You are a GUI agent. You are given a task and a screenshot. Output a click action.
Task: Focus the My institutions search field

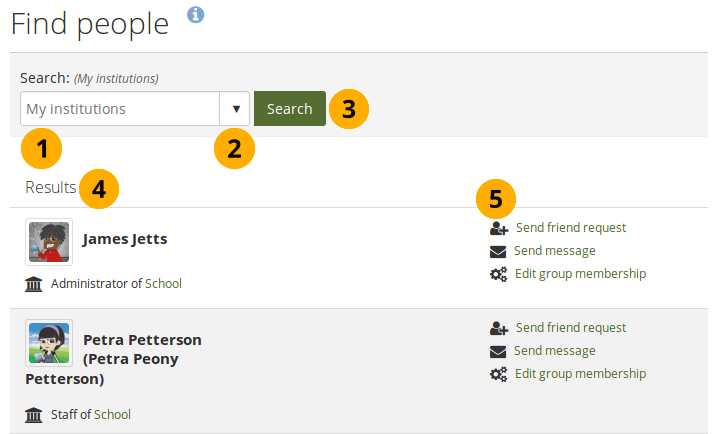[120, 109]
